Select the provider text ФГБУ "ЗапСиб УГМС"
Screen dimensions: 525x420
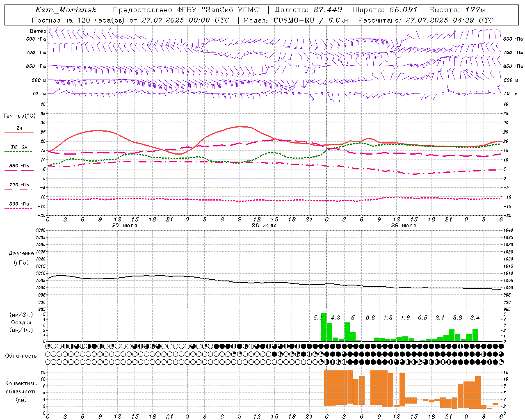[x=220, y=10]
